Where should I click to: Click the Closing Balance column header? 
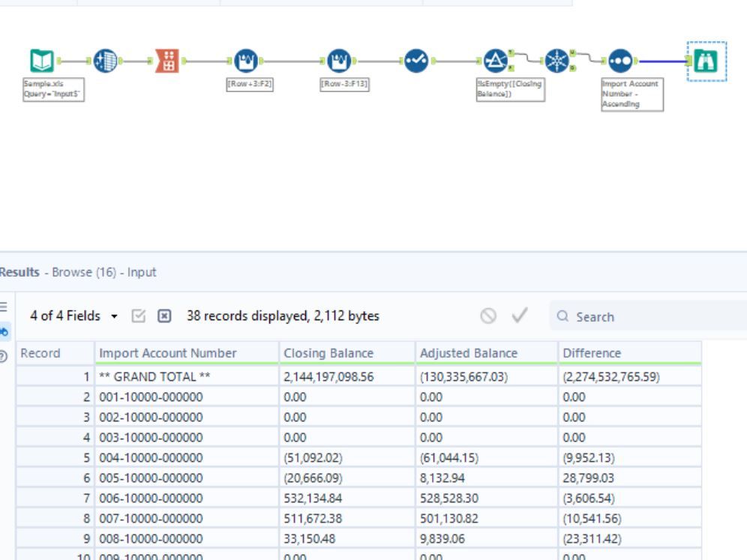[x=347, y=353]
